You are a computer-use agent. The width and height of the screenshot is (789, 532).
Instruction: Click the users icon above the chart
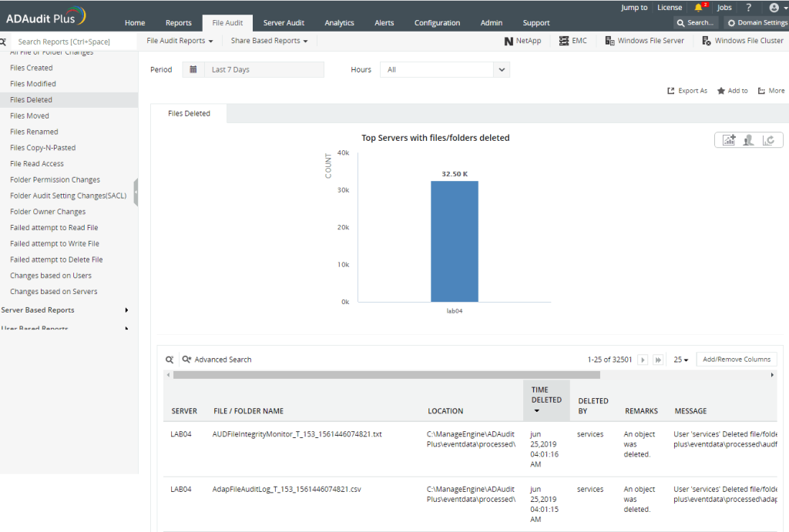point(748,140)
